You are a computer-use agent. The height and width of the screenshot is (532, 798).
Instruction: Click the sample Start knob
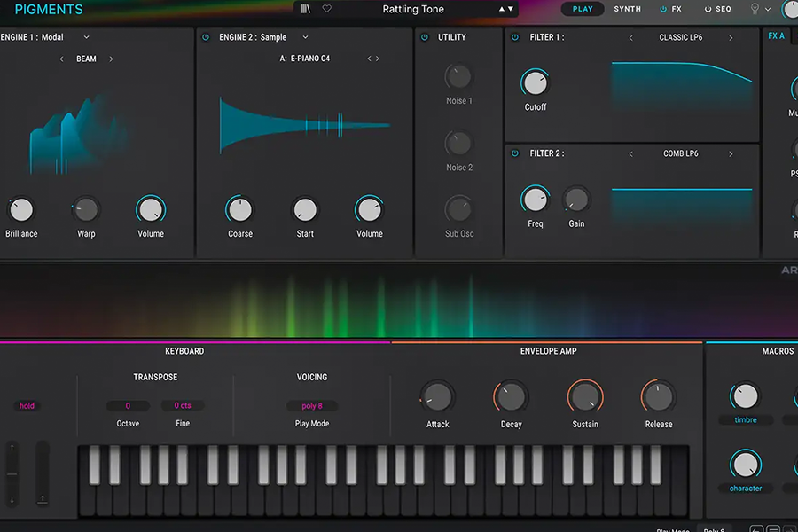pos(305,210)
